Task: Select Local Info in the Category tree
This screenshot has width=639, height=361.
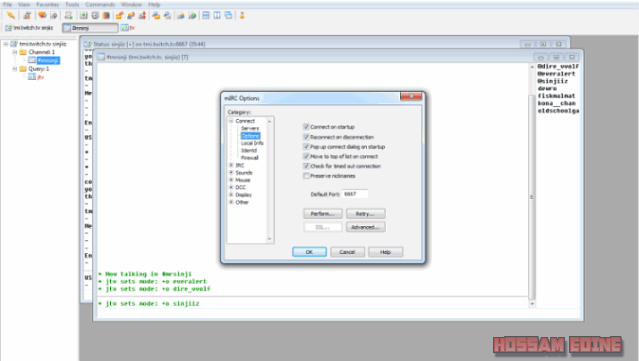Action: click(252, 143)
